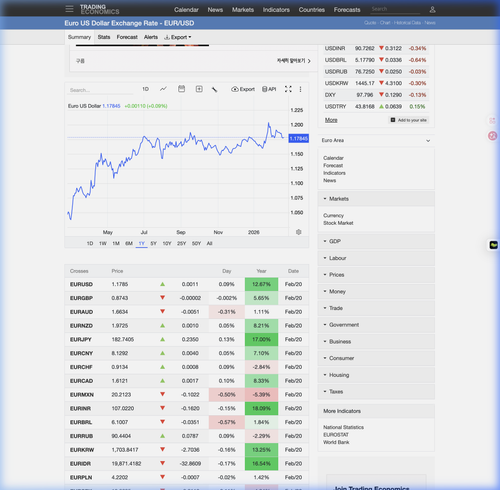
Task: Open the chart three-dot options menu
Action: pyautogui.click(x=300, y=89)
